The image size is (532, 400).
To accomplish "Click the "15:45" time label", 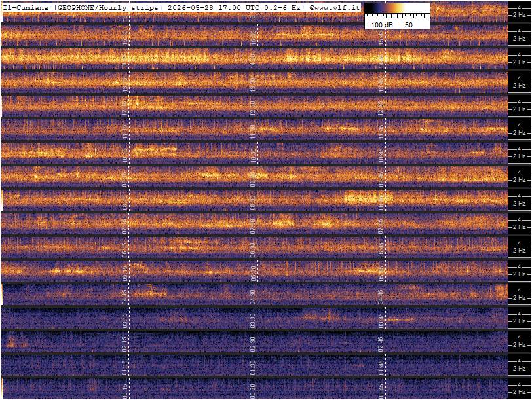I will tap(381, 37).
